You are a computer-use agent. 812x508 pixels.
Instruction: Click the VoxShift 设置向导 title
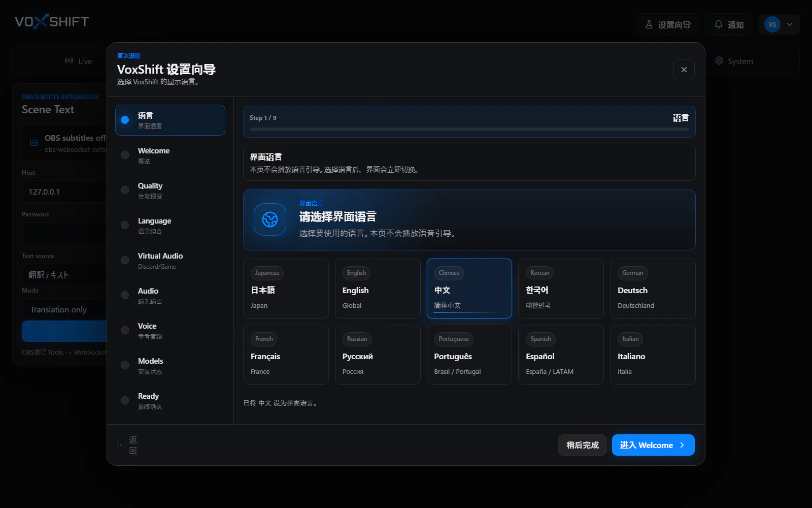(x=166, y=69)
